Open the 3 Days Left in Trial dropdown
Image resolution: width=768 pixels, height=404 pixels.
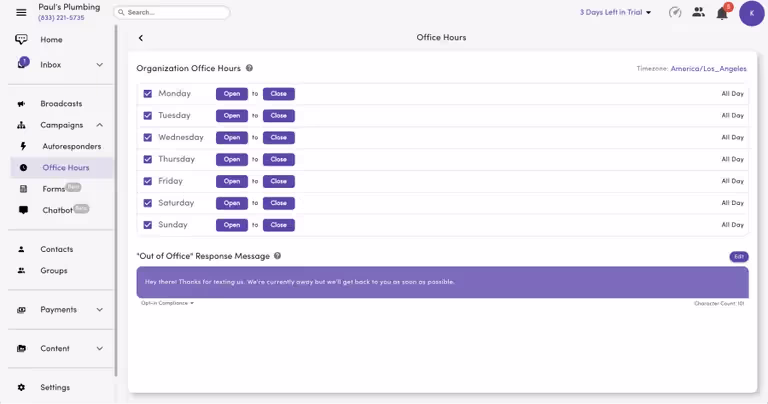click(615, 13)
